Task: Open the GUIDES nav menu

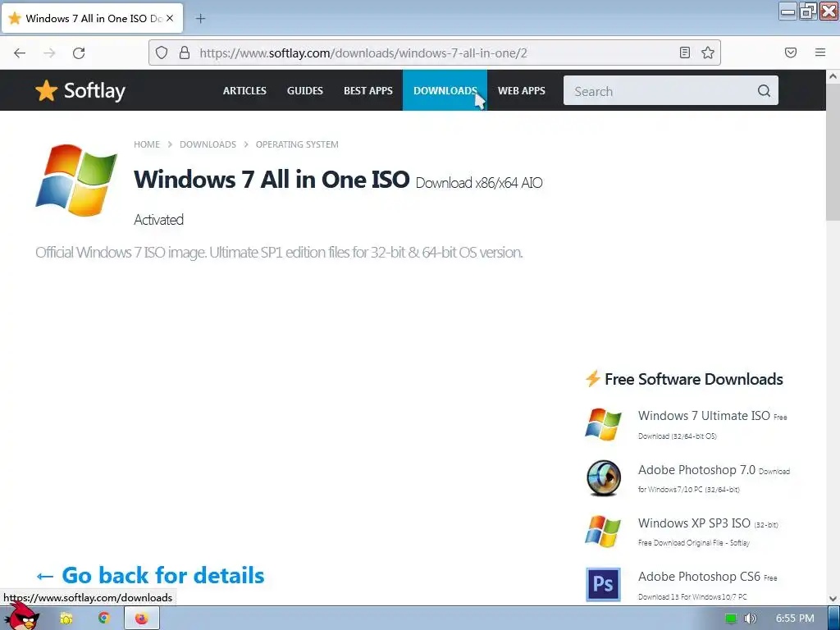Action: [x=305, y=90]
